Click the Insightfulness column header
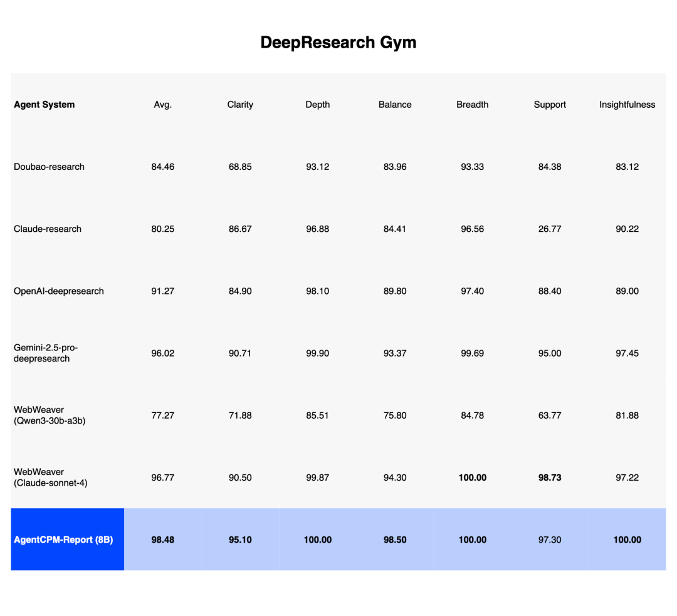This screenshot has height=616, width=677. (x=627, y=105)
